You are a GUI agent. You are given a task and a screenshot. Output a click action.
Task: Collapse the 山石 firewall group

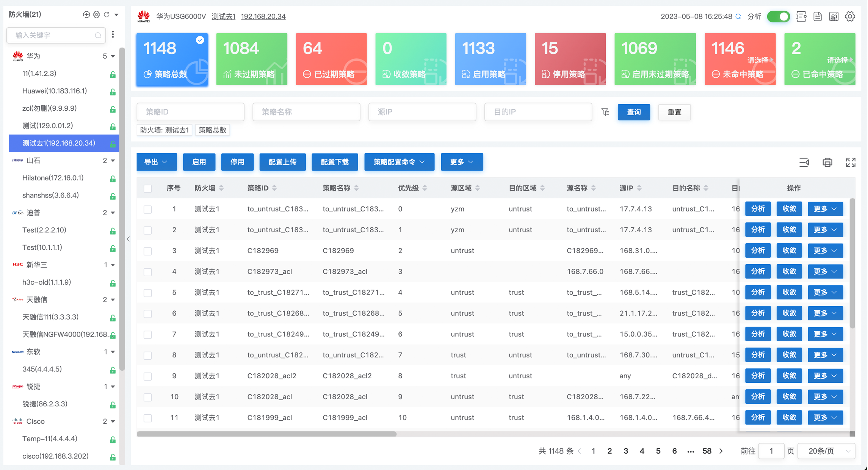(x=113, y=161)
